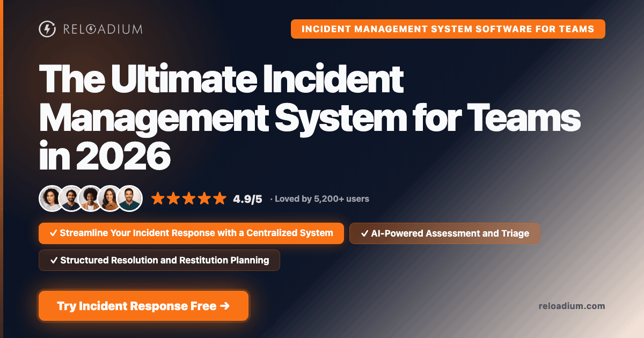
Task: Open the fourth user avatar photo
Action: 110,199
